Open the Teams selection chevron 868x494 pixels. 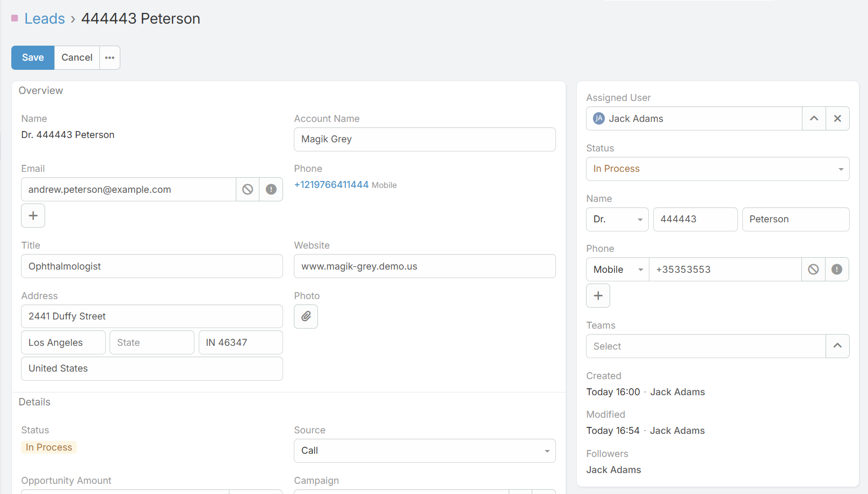pyautogui.click(x=837, y=346)
